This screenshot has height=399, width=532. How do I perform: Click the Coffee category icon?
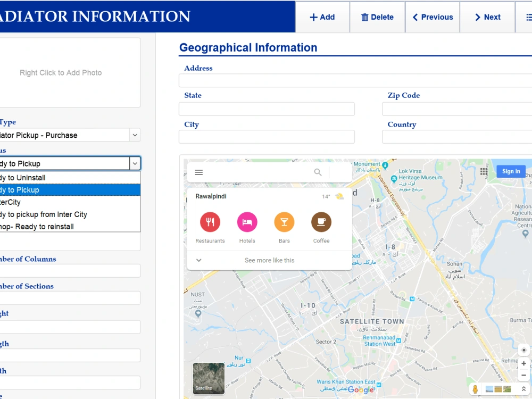point(321,222)
